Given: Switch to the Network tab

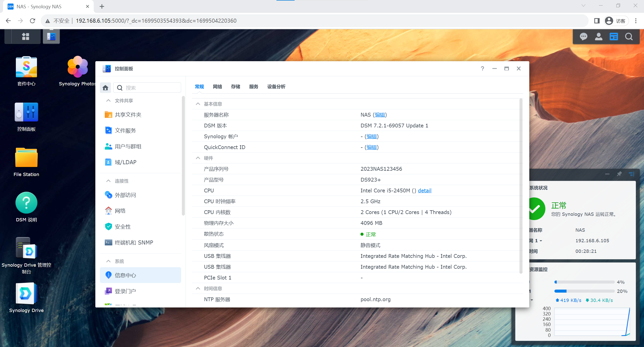Looking at the screenshot, I should click(x=217, y=87).
